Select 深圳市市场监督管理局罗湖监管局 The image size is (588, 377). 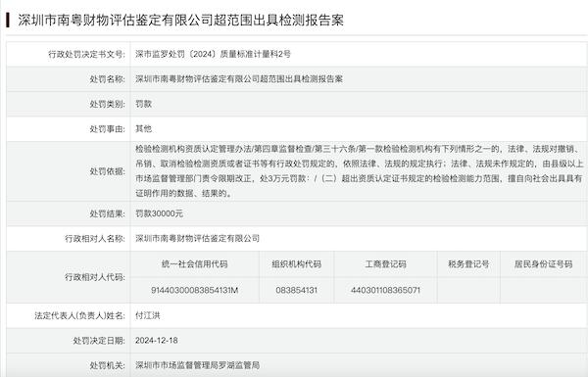197,365
